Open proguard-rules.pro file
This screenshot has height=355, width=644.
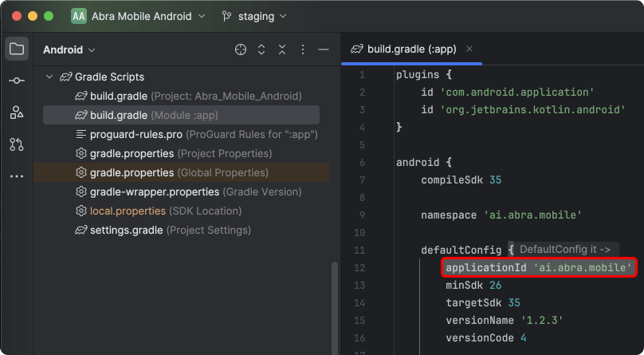tap(197, 134)
